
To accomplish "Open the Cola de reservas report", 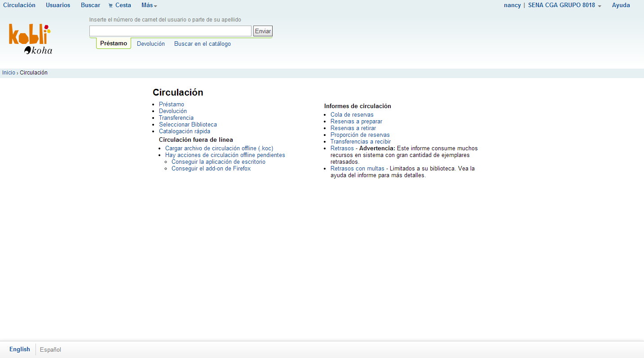I will coord(352,115).
